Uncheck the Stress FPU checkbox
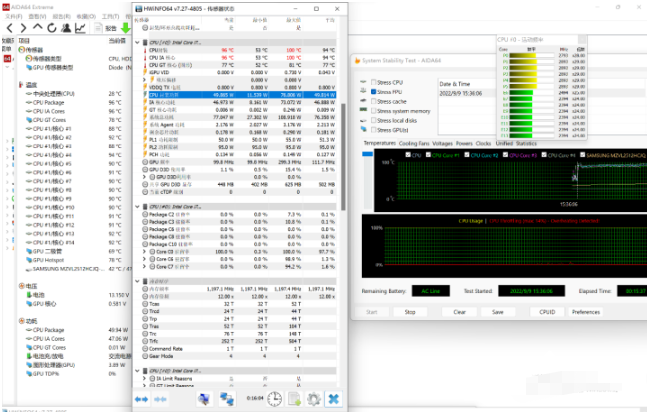The width and height of the screenshot is (647, 412). (374, 91)
